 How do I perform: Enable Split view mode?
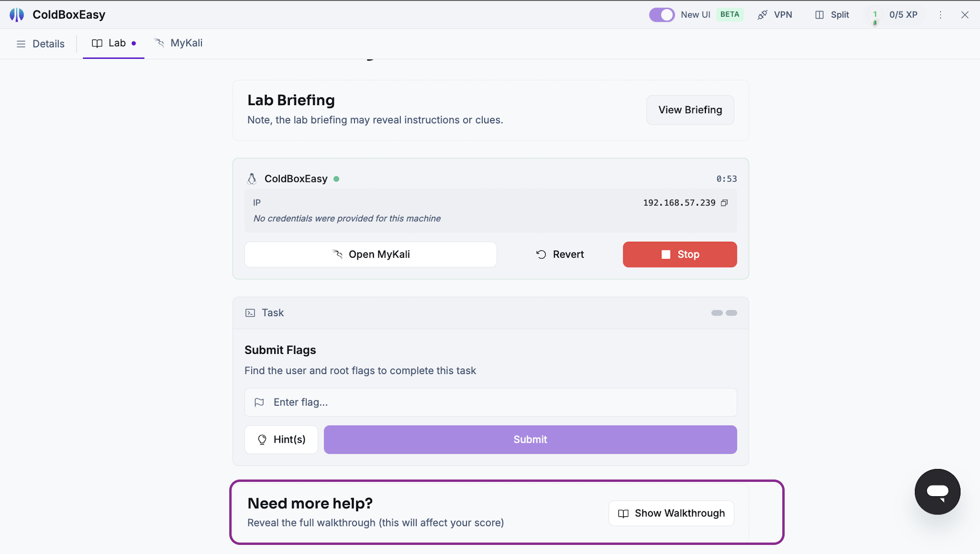point(832,15)
